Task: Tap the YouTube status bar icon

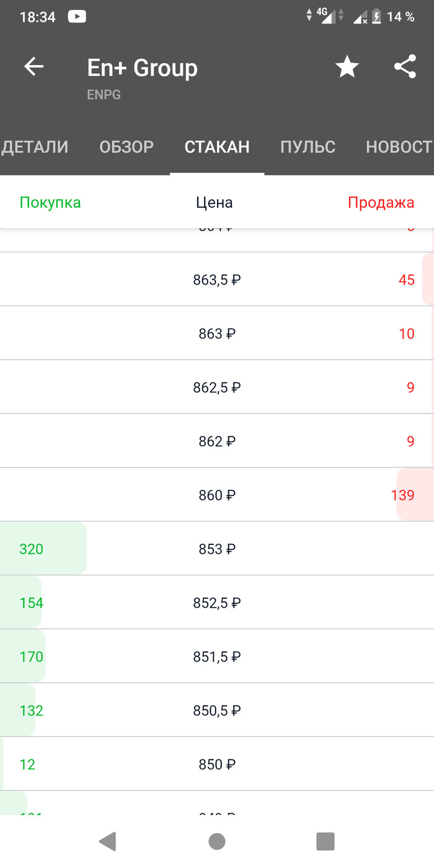Action: (x=77, y=17)
